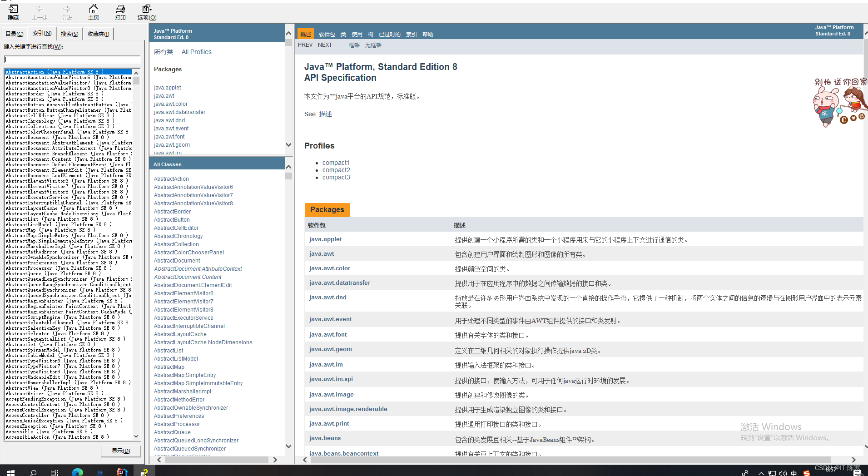The image size is (868, 476).
Task: Click the Forward (前进) toolbar icon
Action: (x=67, y=12)
